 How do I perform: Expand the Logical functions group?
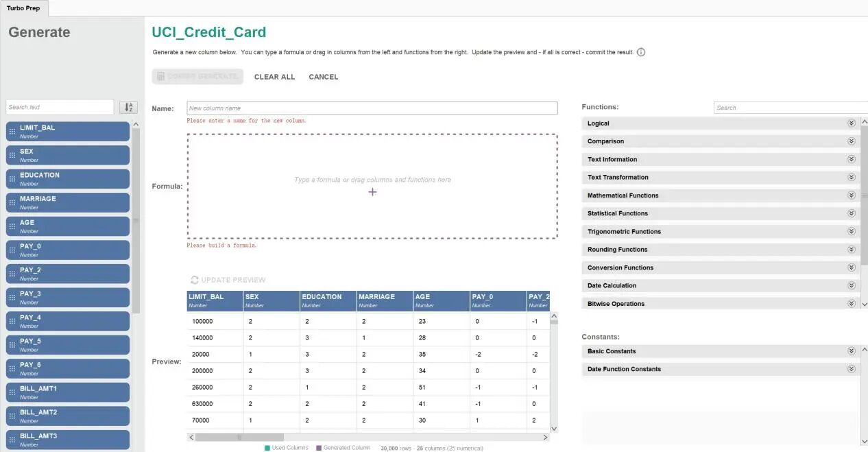coord(852,123)
